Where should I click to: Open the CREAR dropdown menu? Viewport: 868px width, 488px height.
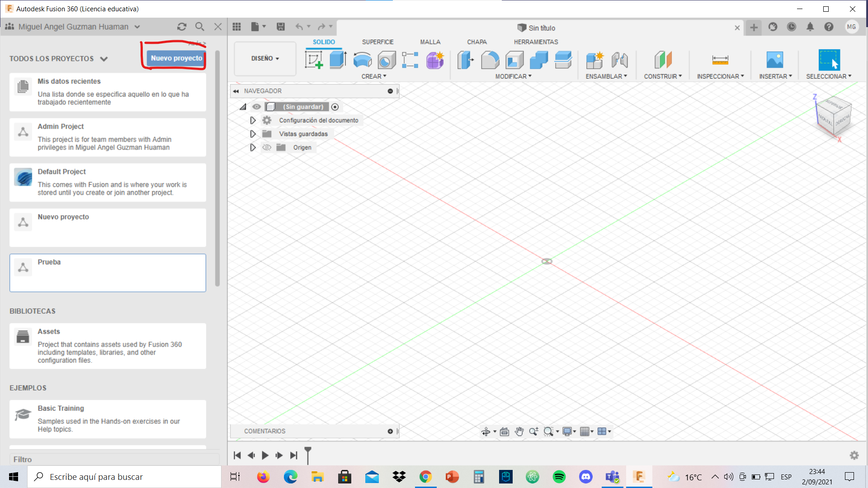(374, 76)
